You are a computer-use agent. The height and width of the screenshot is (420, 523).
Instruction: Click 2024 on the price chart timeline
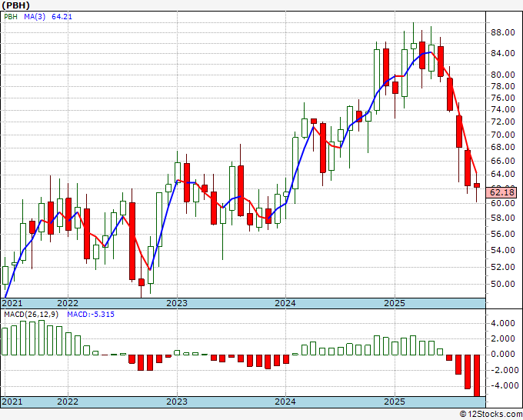(285, 304)
